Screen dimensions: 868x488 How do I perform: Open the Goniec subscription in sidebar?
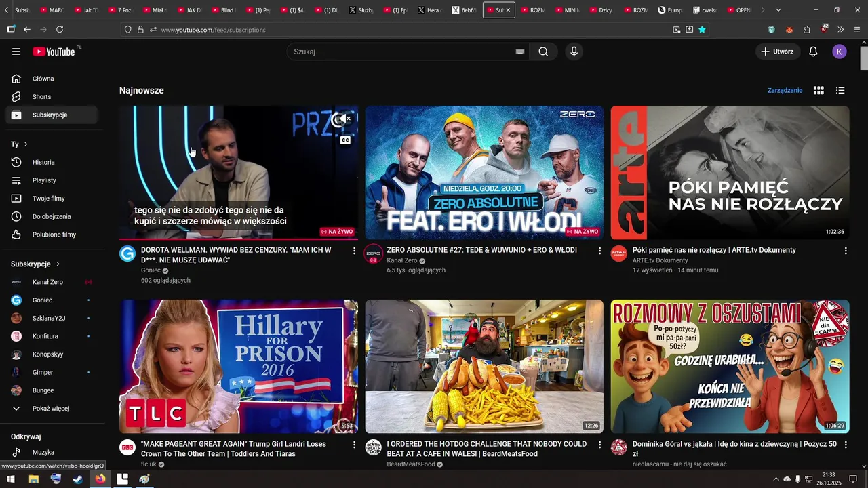(x=52, y=300)
